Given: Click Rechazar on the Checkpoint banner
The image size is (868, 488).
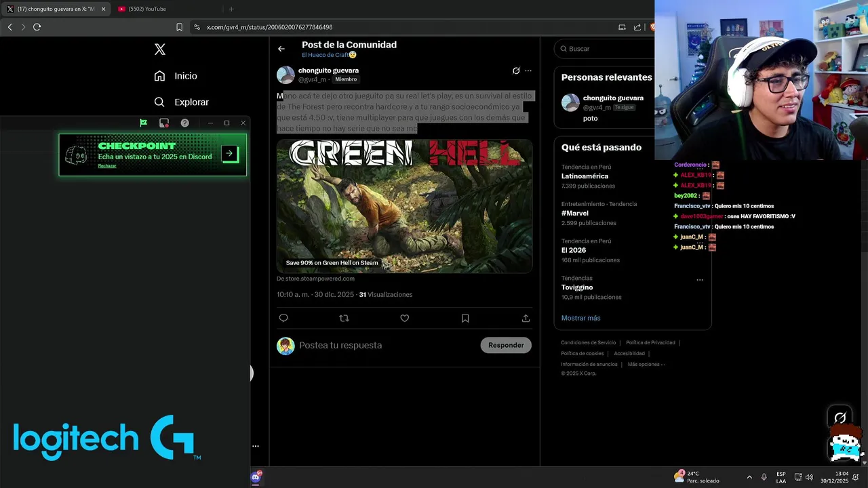Looking at the screenshot, I should coord(107,166).
